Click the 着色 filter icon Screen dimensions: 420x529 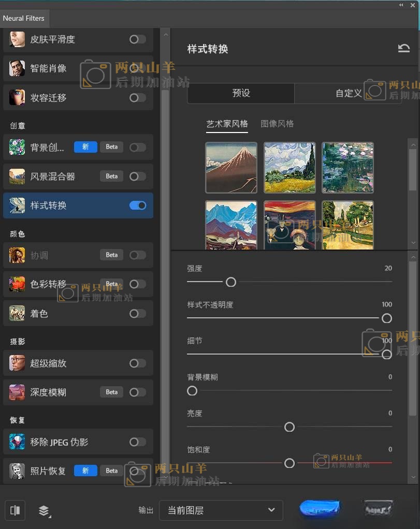17,313
